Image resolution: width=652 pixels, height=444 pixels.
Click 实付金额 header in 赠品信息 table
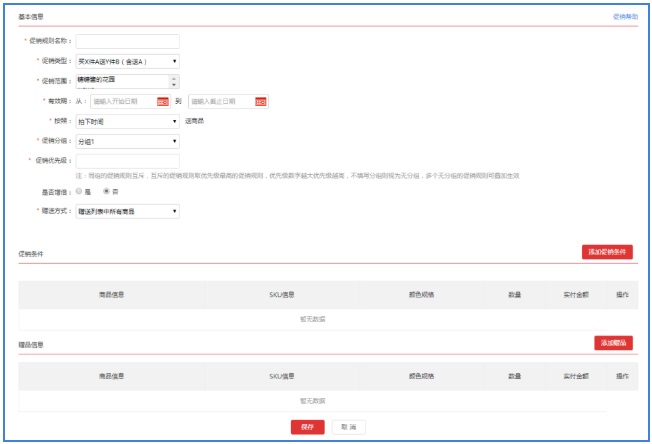coord(576,376)
